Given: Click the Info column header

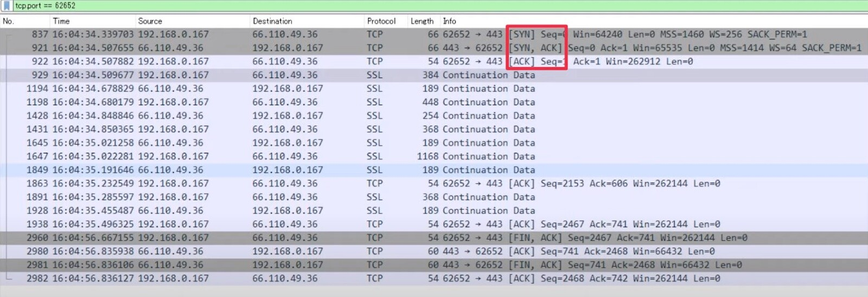Looking at the screenshot, I should 450,21.
